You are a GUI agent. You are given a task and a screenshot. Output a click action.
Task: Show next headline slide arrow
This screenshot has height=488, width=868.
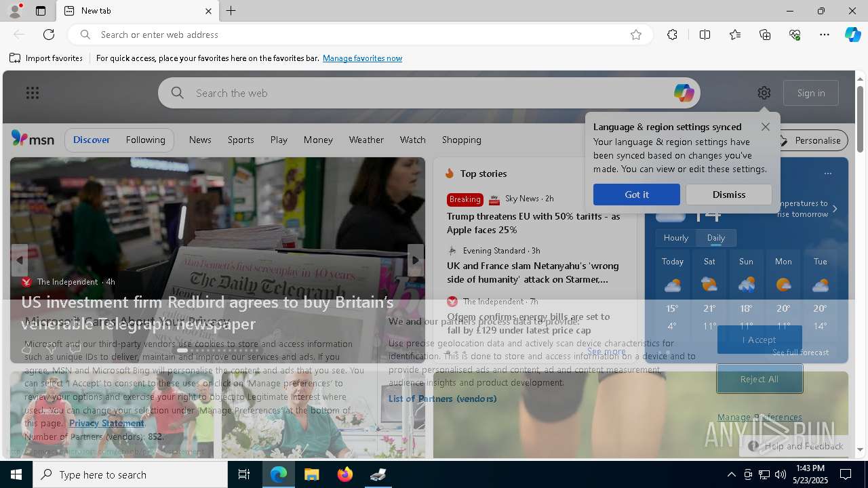coord(416,260)
